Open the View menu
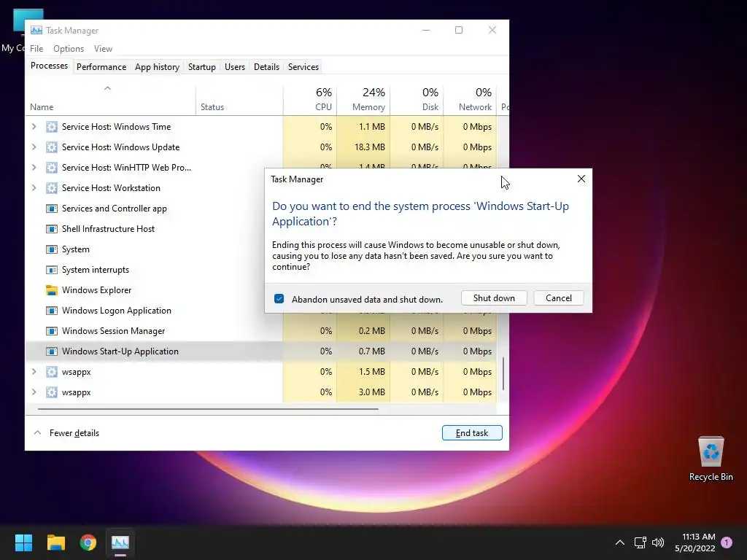Viewport: 747px width, 560px height. click(x=103, y=49)
